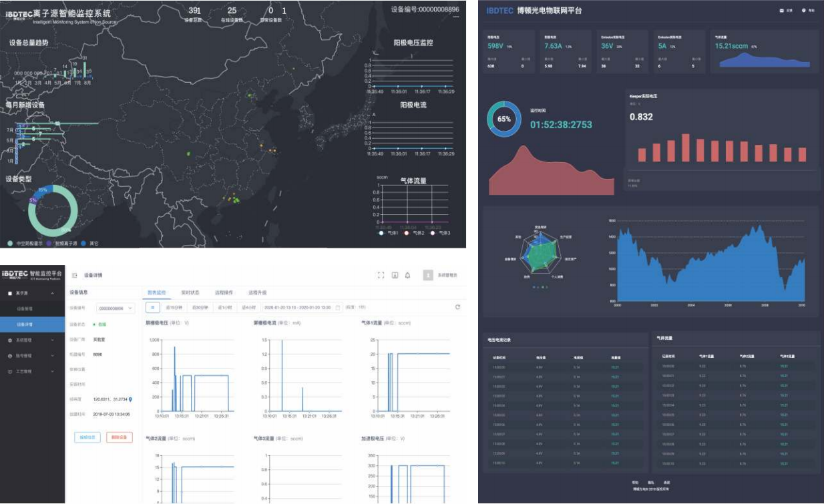Click the help question-mark icon in 博顿光电物联网平台
Viewport: 824px width, 504px height.
coord(804,11)
